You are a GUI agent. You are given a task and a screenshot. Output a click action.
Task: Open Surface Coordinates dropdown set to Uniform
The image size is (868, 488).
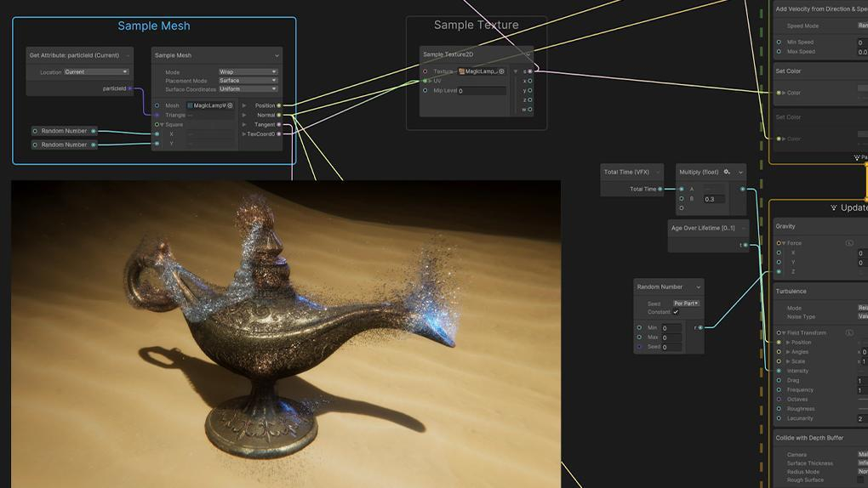(248, 89)
